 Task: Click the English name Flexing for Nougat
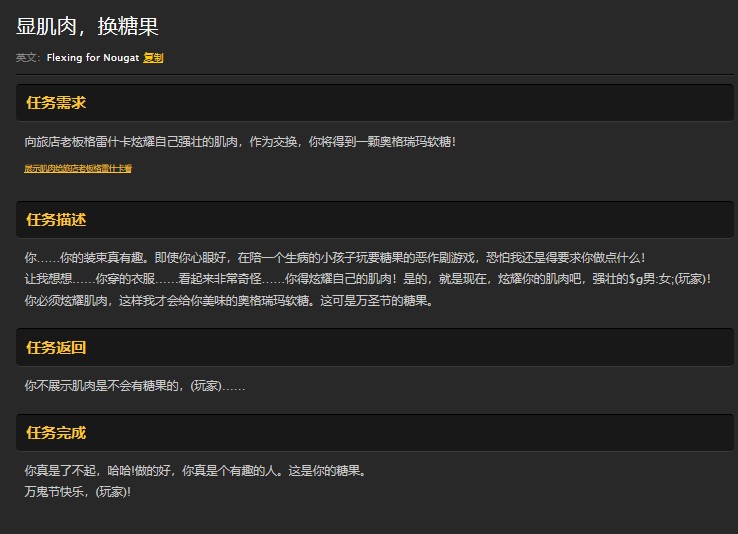click(92, 58)
